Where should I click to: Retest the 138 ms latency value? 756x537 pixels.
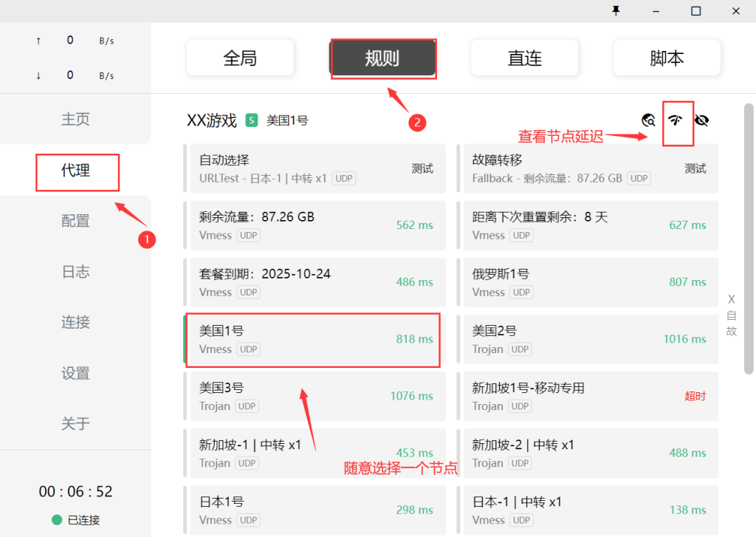[x=687, y=510]
